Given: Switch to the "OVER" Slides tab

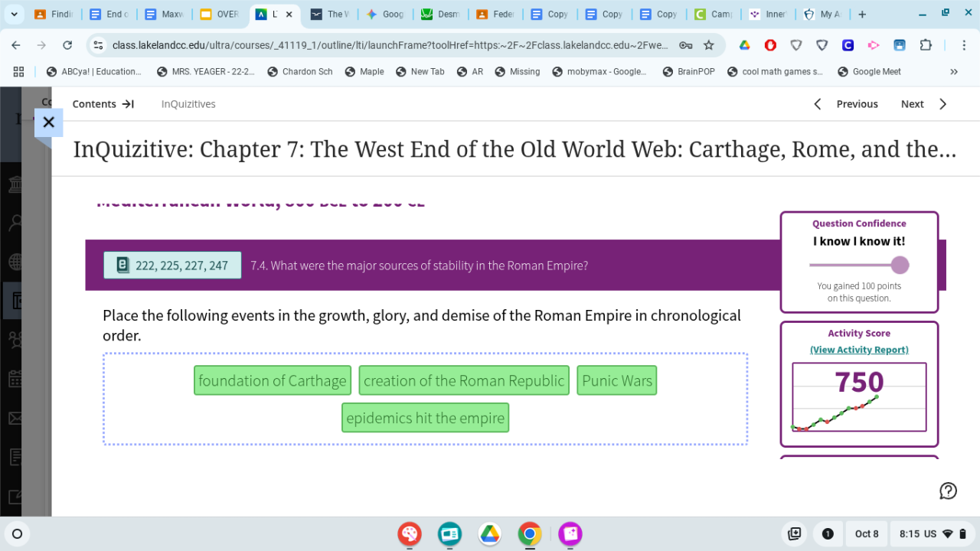Looking at the screenshot, I should (219, 14).
